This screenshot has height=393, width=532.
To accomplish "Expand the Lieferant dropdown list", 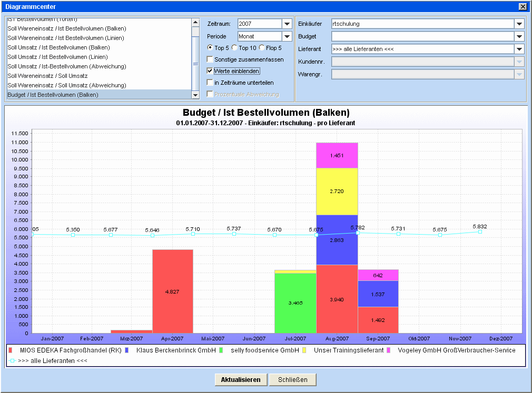I will point(519,49).
